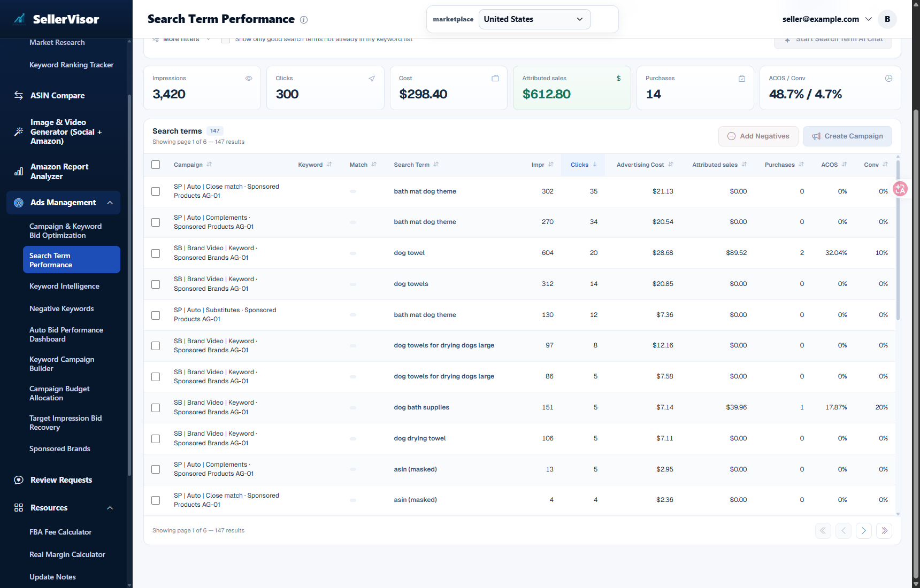Open the marketplace United States dropdown

(534, 19)
